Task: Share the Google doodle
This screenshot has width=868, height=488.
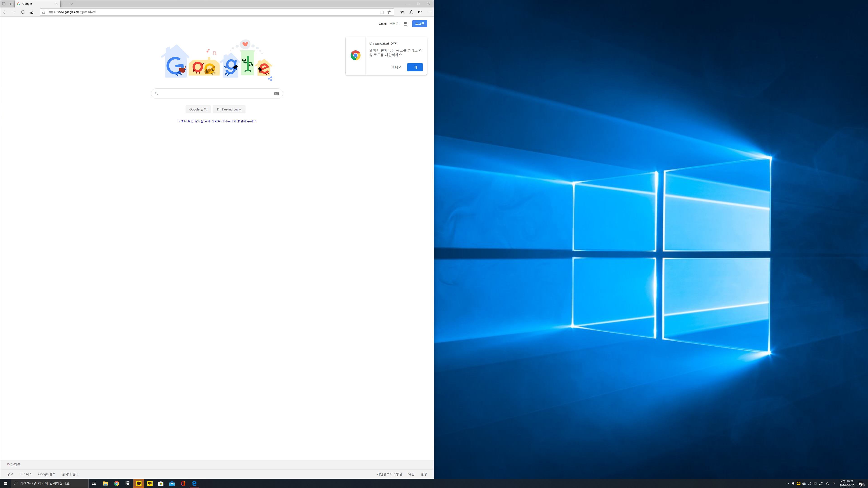Action: click(x=270, y=79)
